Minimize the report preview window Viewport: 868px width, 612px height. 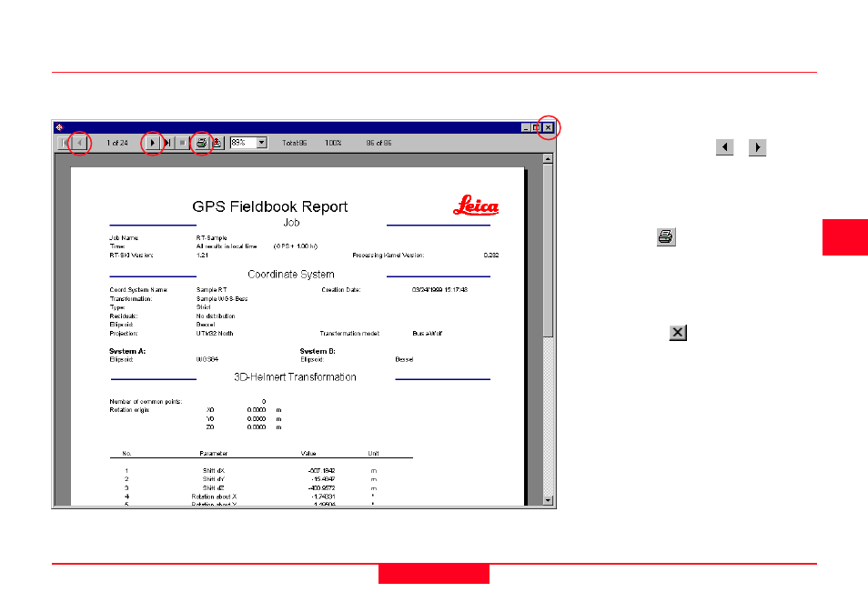pos(526,128)
